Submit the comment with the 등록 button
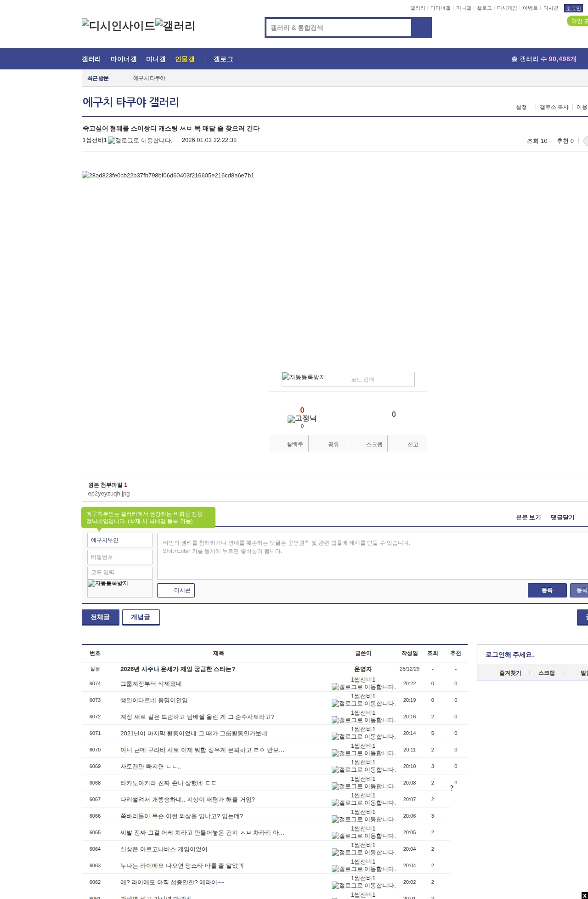Image resolution: width=588 pixels, height=899 pixels. tap(547, 590)
